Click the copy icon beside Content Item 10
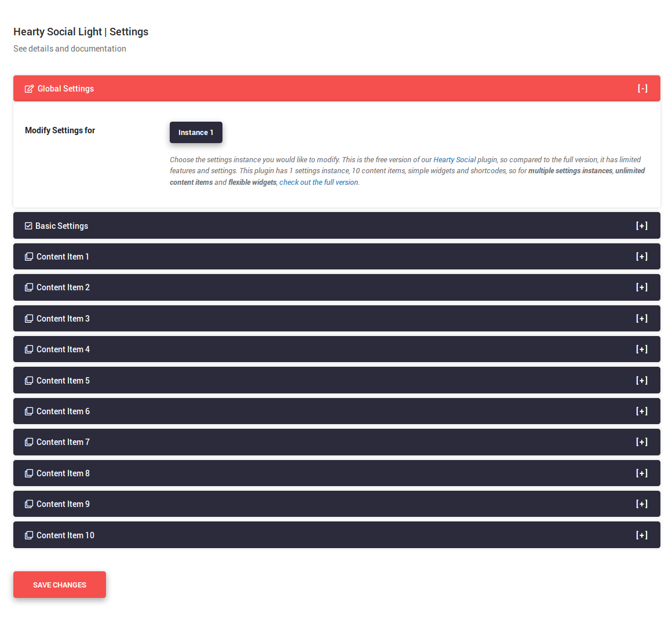The width and height of the screenshot is (672, 624). [x=29, y=535]
